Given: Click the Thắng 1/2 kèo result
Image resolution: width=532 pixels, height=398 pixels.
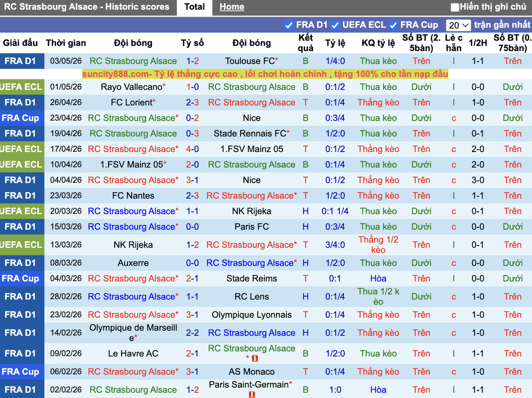Looking at the screenshot, I should click(x=378, y=245).
